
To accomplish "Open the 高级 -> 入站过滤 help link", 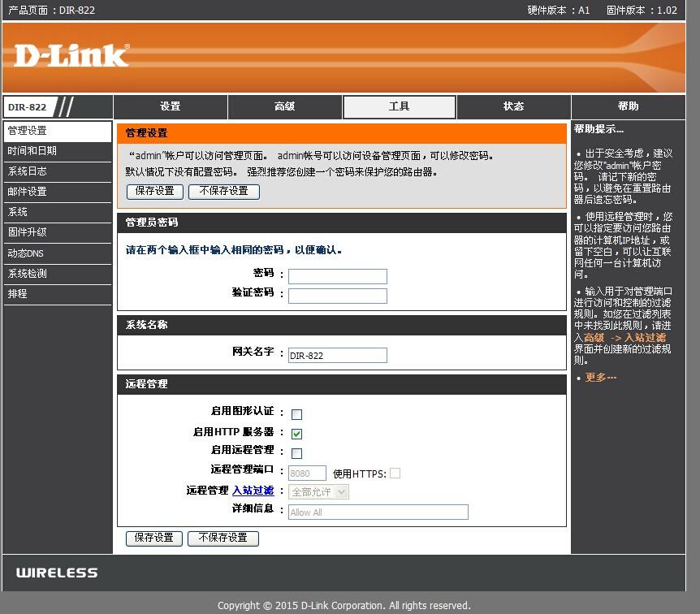I will (624, 338).
